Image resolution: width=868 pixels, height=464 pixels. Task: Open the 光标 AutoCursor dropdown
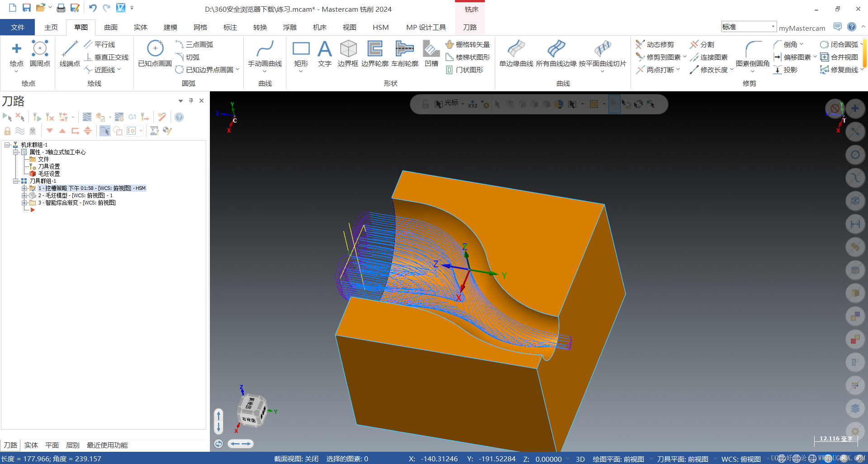tap(463, 104)
